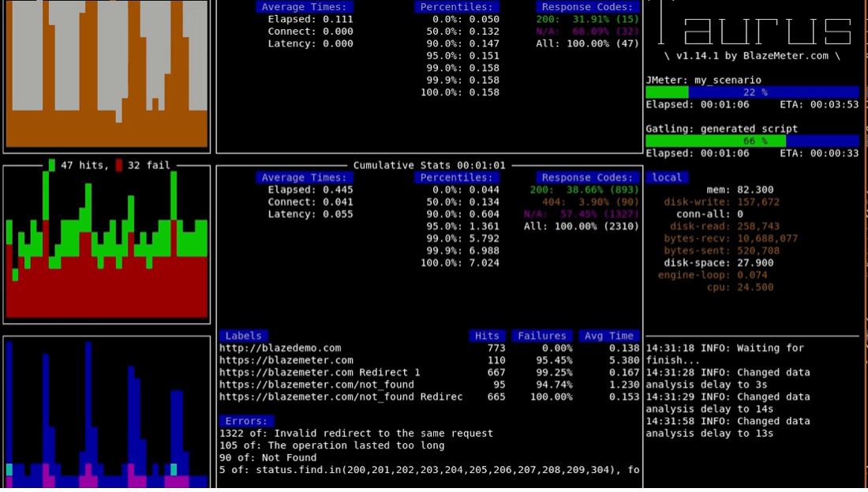Click cumulative Response Codes header
This screenshot has height=492, width=868.
click(587, 178)
